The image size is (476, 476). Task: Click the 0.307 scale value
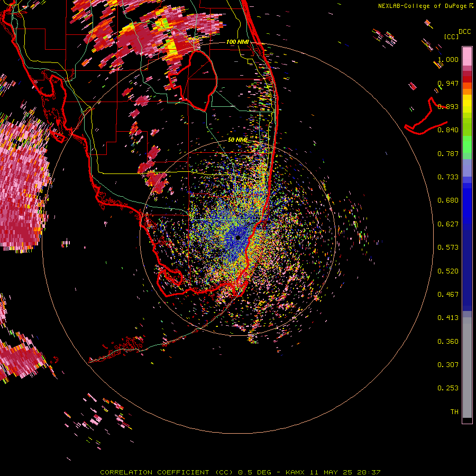click(448, 364)
